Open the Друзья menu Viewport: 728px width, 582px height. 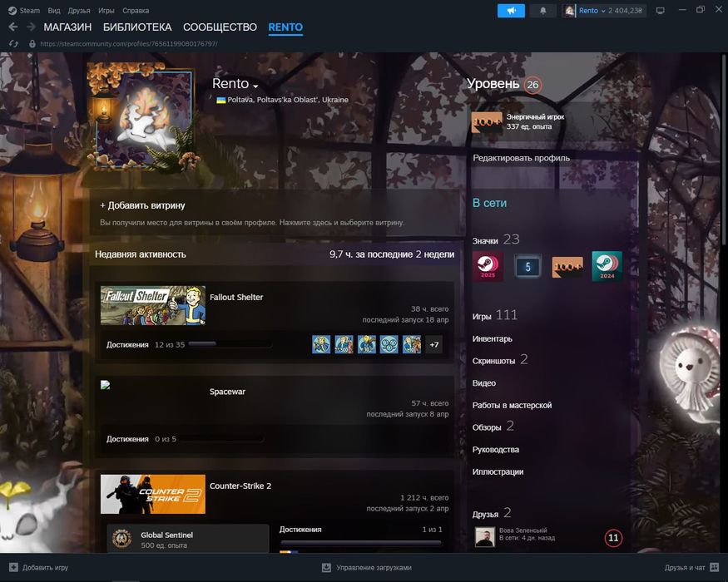79,11
